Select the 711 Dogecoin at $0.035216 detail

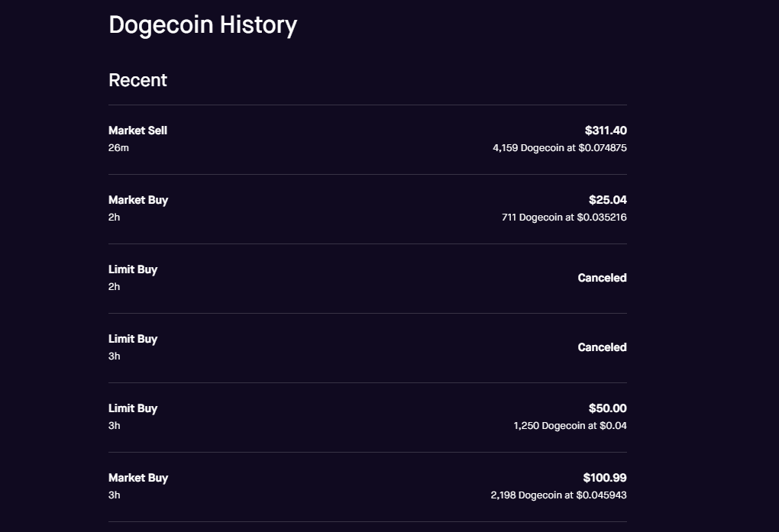coord(564,218)
